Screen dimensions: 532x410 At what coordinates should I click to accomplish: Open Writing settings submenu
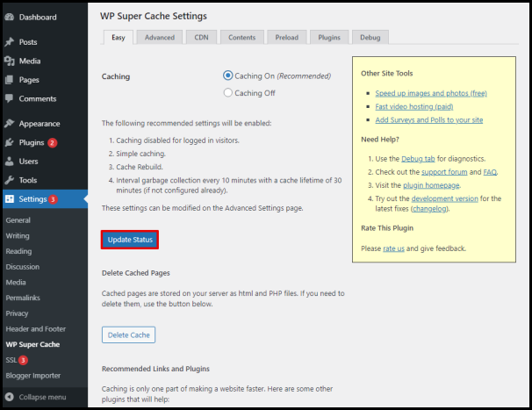pyautogui.click(x=18, y=236)
